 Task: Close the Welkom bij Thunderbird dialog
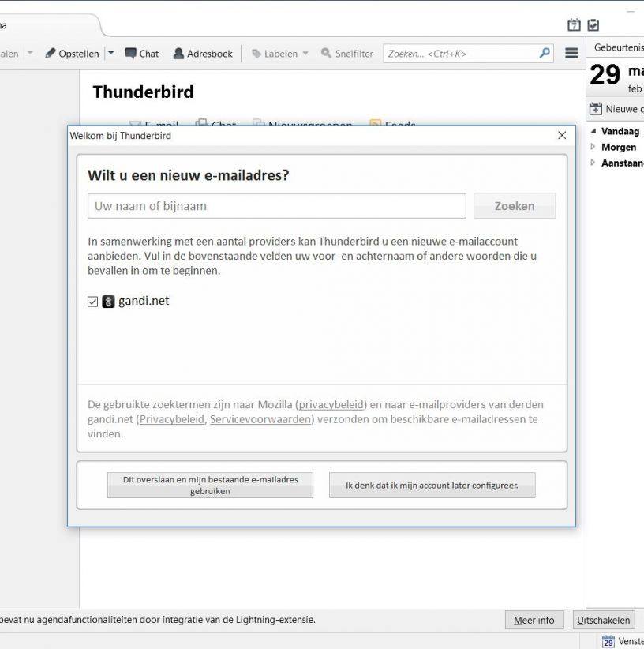[x=562, y=135]
